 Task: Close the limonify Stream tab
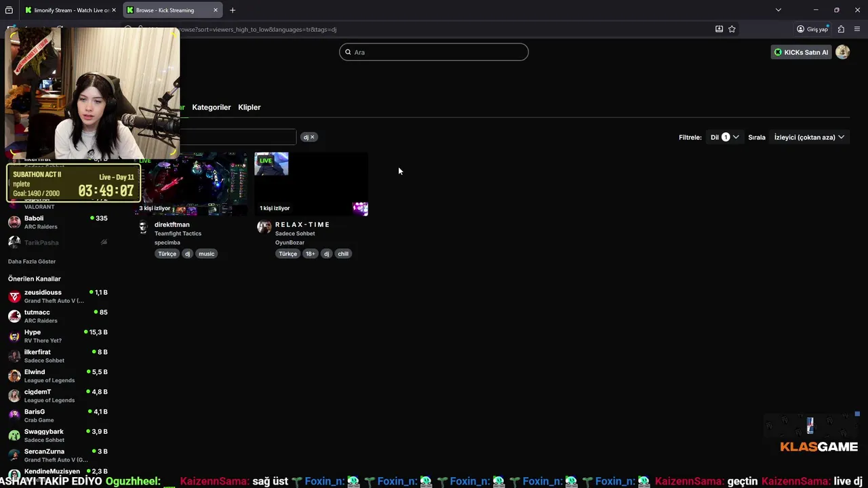[x=113, y=10]
